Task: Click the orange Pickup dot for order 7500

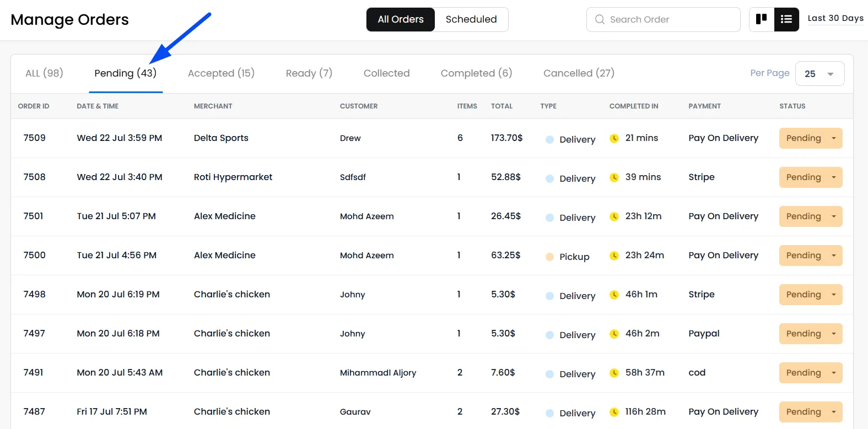Action: pyautogui.click(x=549, y=257)
